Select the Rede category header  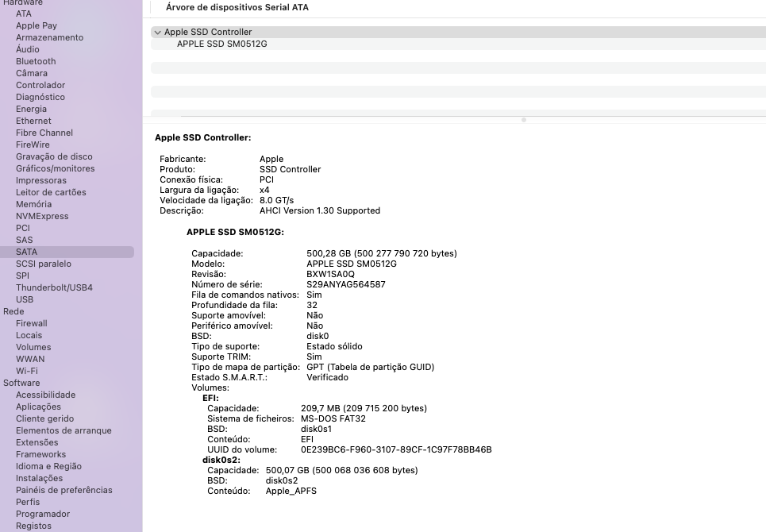pos(13,312)
